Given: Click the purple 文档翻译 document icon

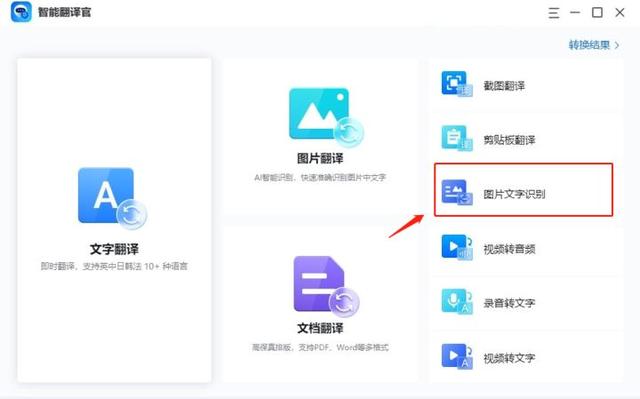Looking at the screenshot, I should (326, 286).
